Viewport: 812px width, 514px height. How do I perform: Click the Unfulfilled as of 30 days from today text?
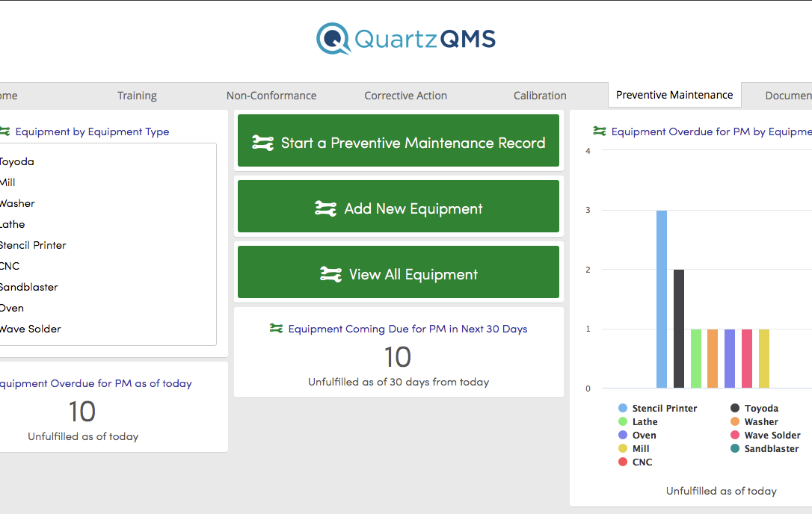click(x=399, y=382)
